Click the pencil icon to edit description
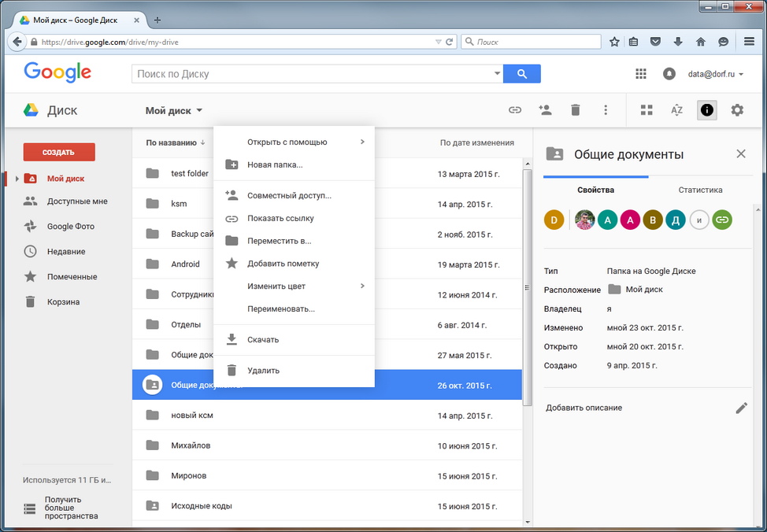767x532 pixels. [x=742, y=408]
